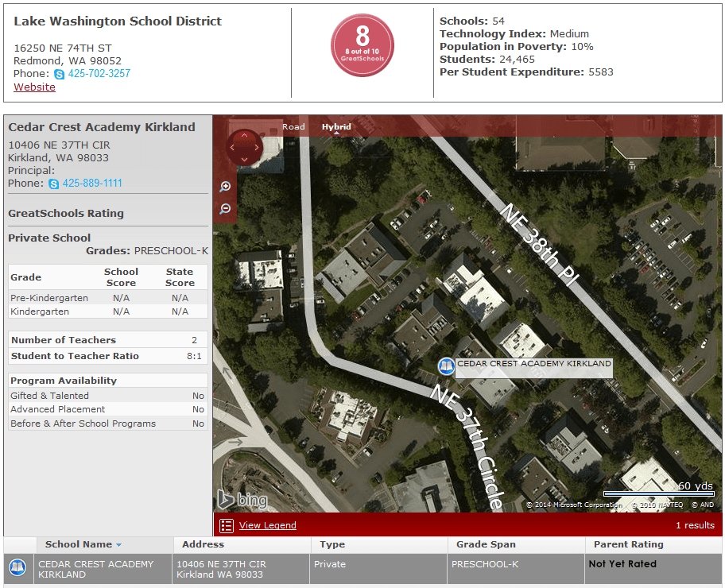Pan the map up using the compass arrow
The width and height of the screenshot is (725, 588).
coord(244,135)
